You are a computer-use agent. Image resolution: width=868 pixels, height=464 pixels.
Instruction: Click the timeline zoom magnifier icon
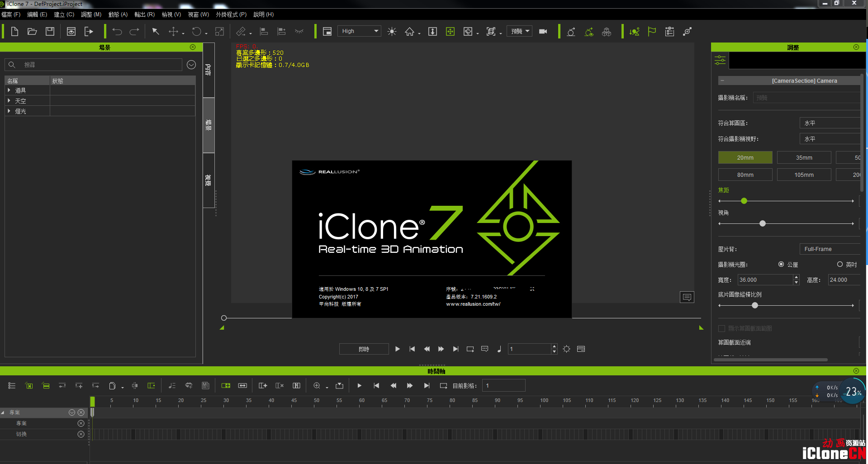[x=317, y=386]
